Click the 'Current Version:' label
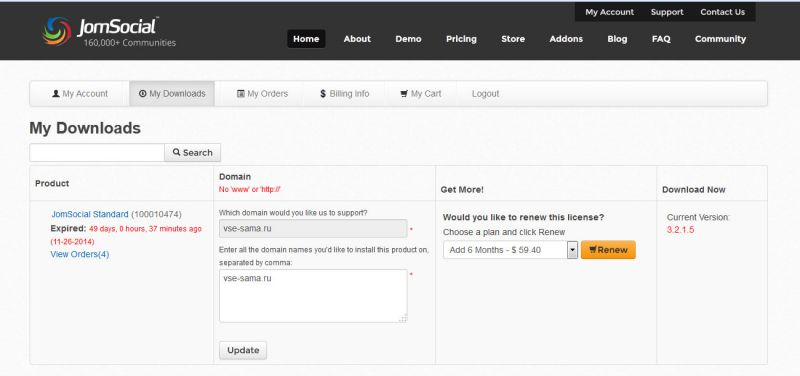Viewport: 800px width, 376px height. click(698, 217)
